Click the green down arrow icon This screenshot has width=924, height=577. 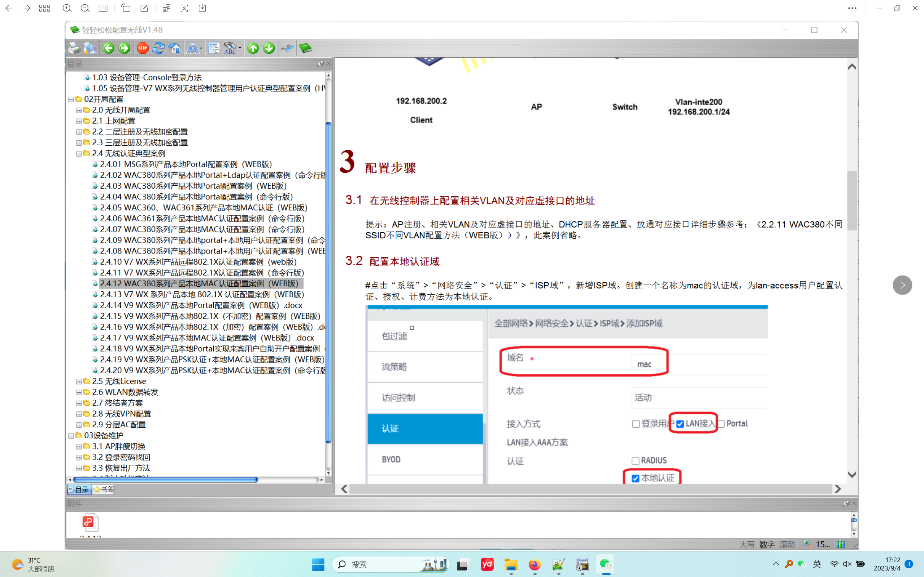(x=269, y=48)
